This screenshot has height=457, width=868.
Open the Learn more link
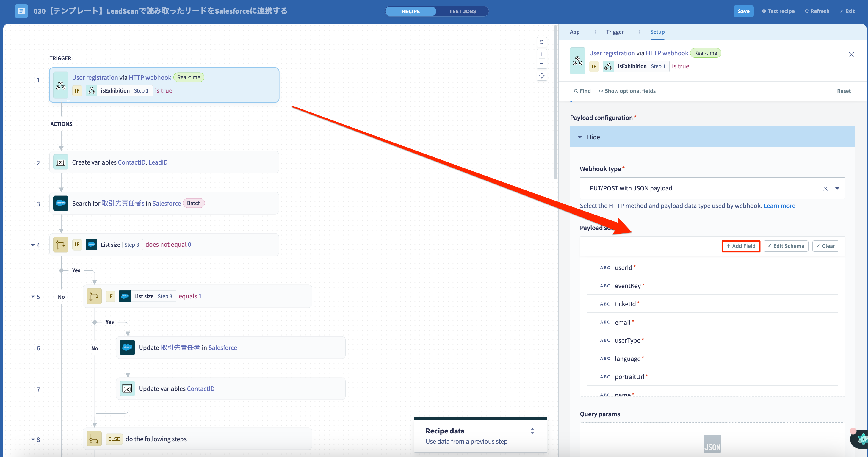coord(779,206)
